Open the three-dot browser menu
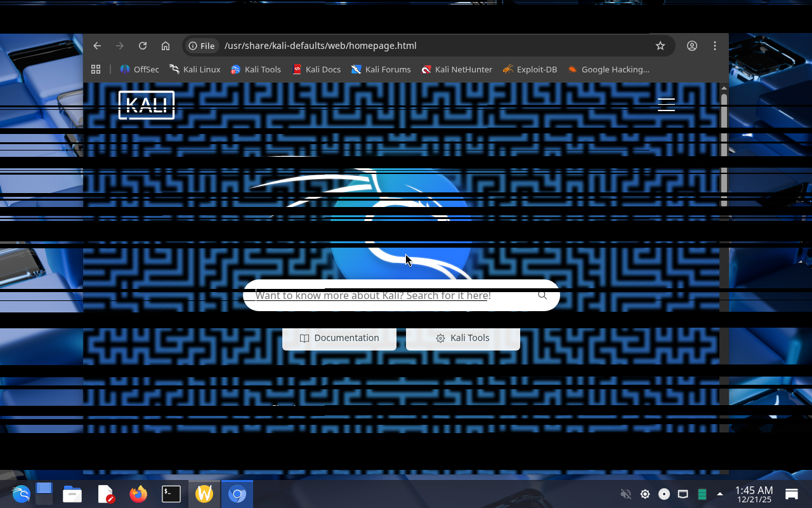Screen dimensions: 812x508 pyautogui.click(x=715, y=46)
